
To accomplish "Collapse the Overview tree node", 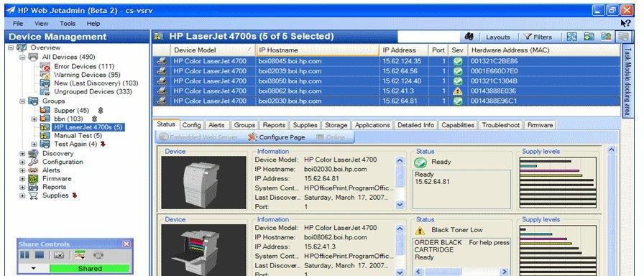I will tap(11, 47).
